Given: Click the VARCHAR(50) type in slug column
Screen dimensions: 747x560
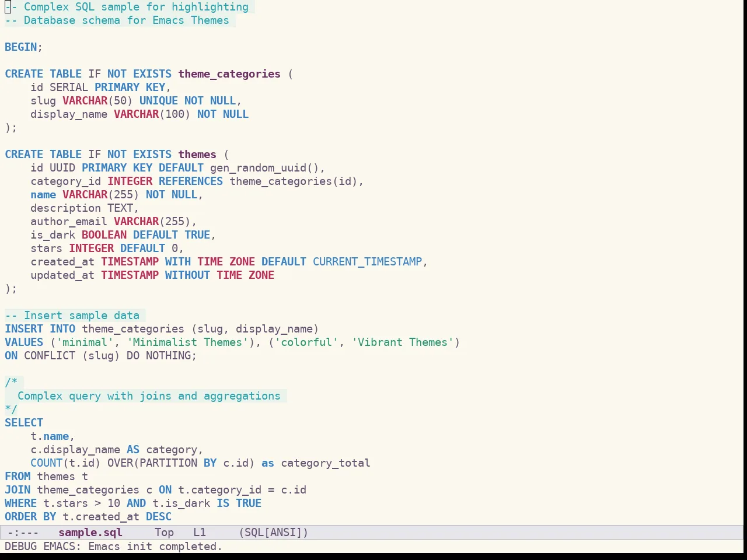Looking at the screenshot, I should (97, 101).
